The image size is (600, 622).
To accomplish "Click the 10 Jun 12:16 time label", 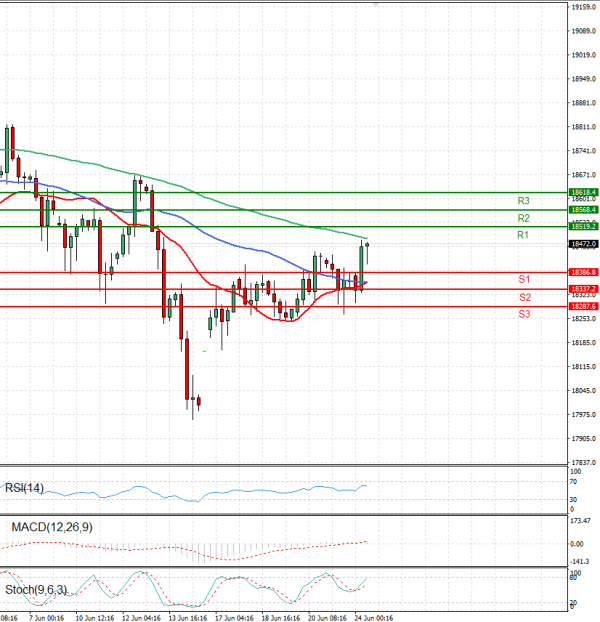I will [x=95, y=618].
